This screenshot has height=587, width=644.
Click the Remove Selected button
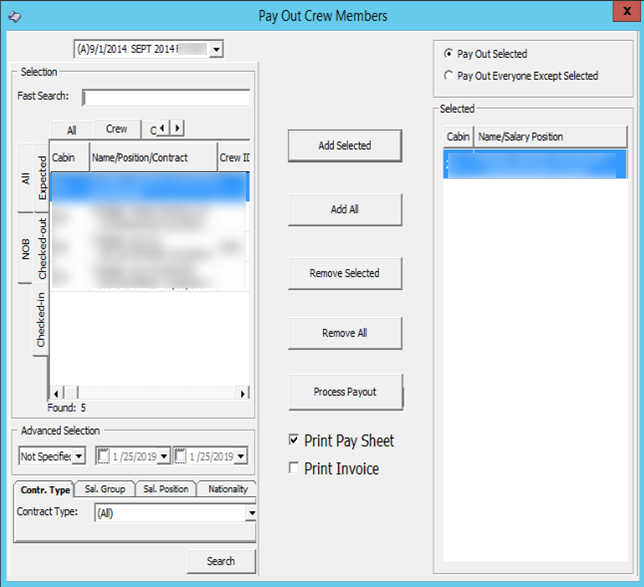click(345, 273)
